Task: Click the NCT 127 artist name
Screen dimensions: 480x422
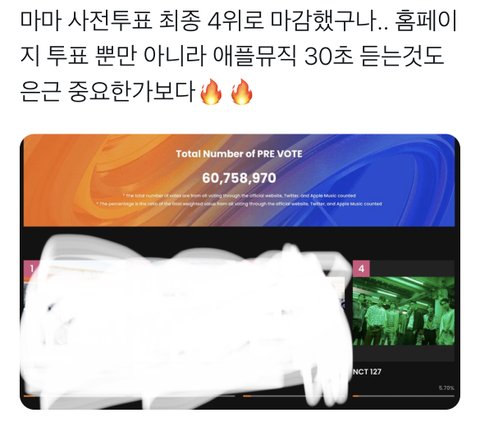Action: [367, 372]
